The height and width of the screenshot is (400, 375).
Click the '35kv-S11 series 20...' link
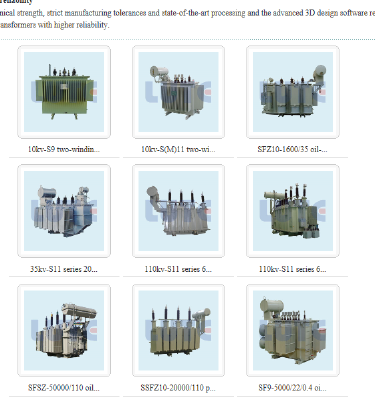(64, 269)
